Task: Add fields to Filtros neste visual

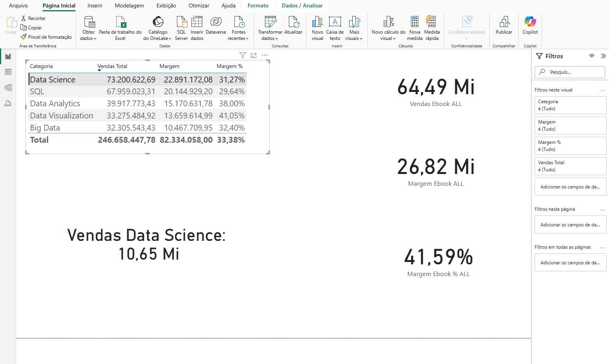Action: click(571, 187)
